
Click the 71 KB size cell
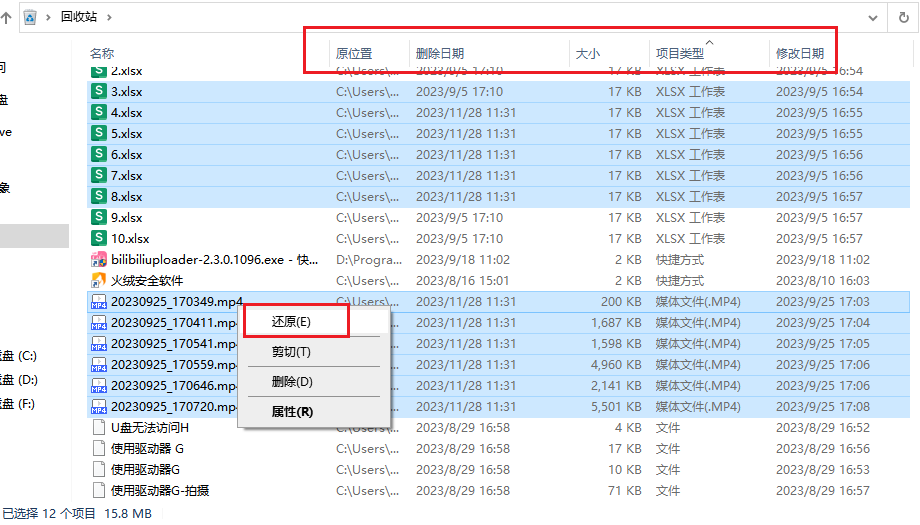625,490
